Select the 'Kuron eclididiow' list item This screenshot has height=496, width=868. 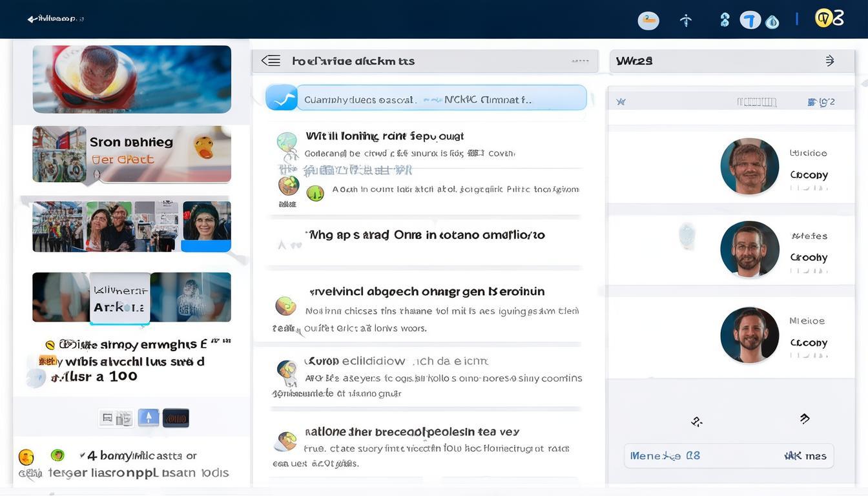click(396, 361)
